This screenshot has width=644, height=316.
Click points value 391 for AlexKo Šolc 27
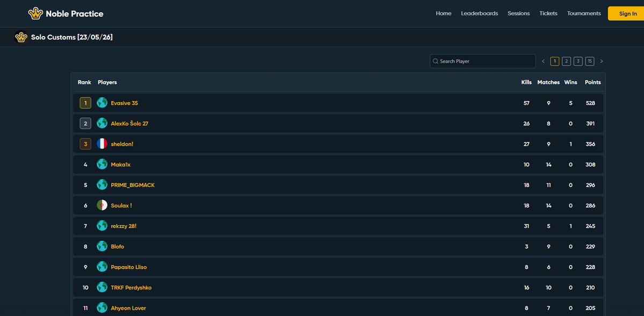coord(590,124)
